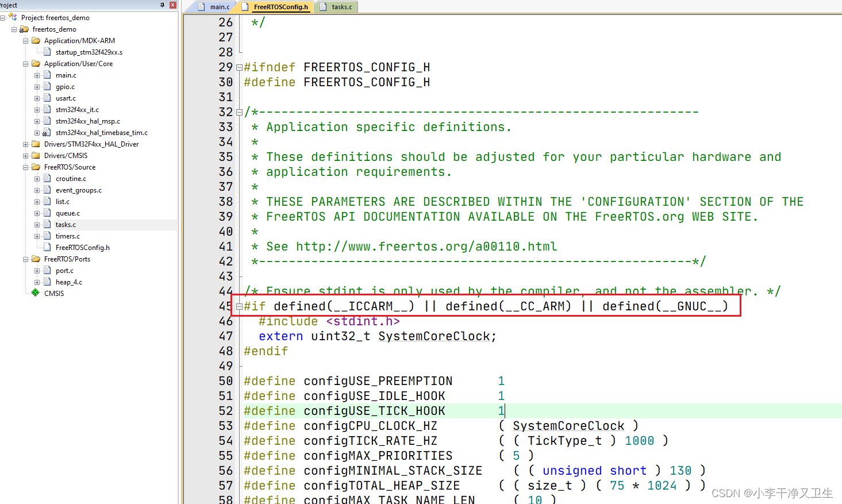Viewport: 842px width, 504px height.
Task: Select the CMSIS component item
Action: [x=53, y=294]
